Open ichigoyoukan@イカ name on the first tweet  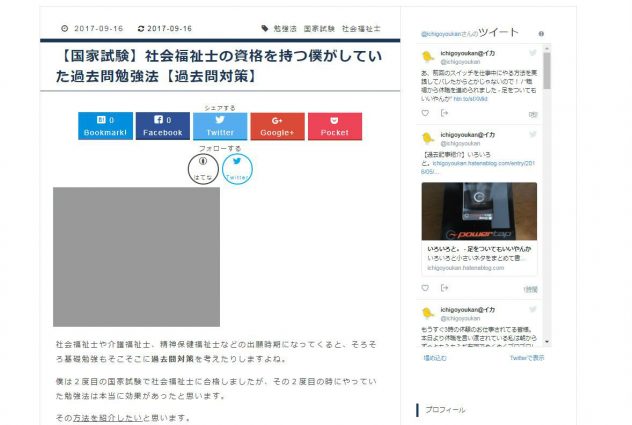468,53
